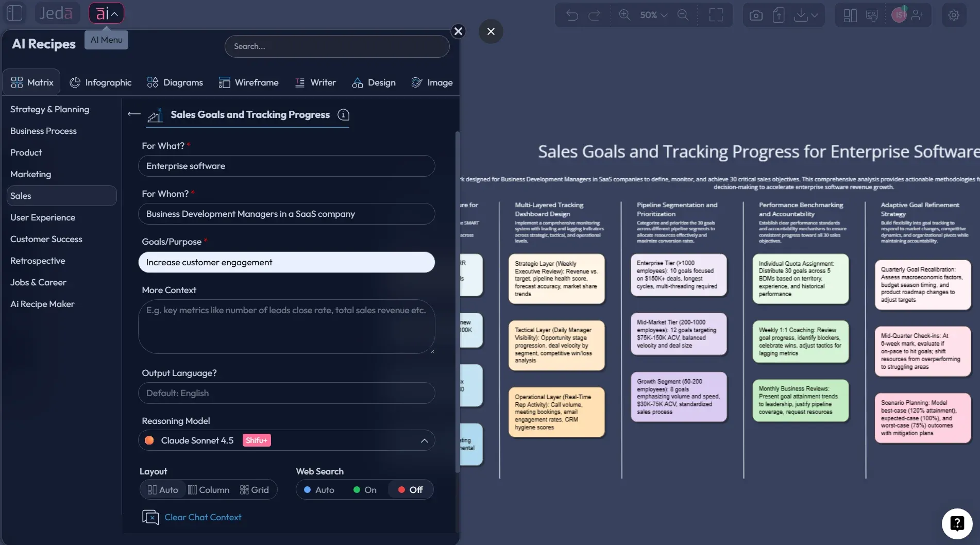Turn Web Search On
The width and height of the screenshot is (980, 545).
[x=364, y=489]
